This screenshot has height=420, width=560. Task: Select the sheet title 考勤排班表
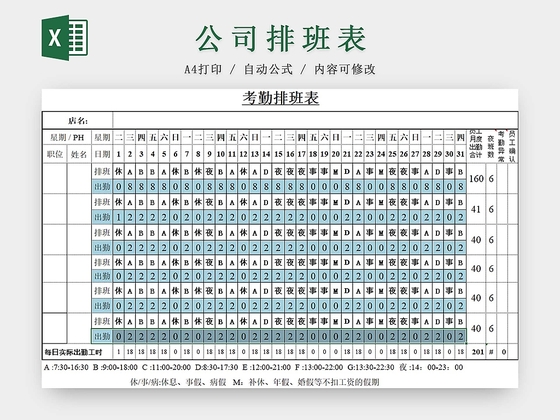click(x=280, y=98)
